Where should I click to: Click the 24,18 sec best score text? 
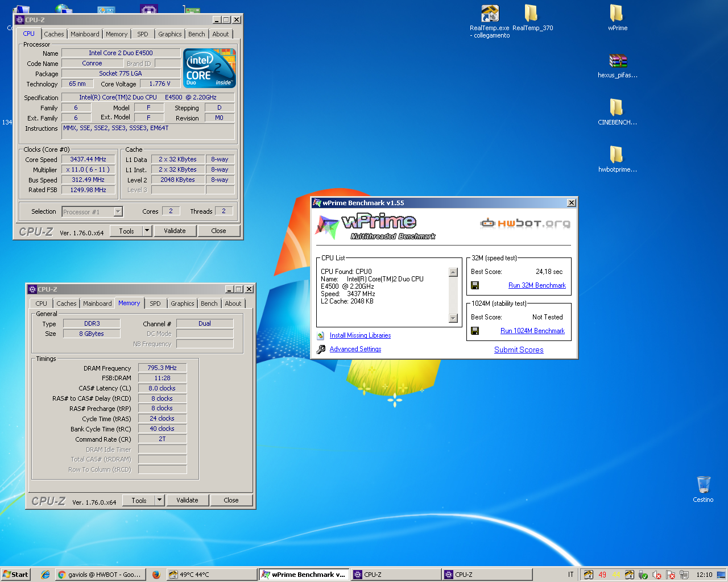click(549, 272)
